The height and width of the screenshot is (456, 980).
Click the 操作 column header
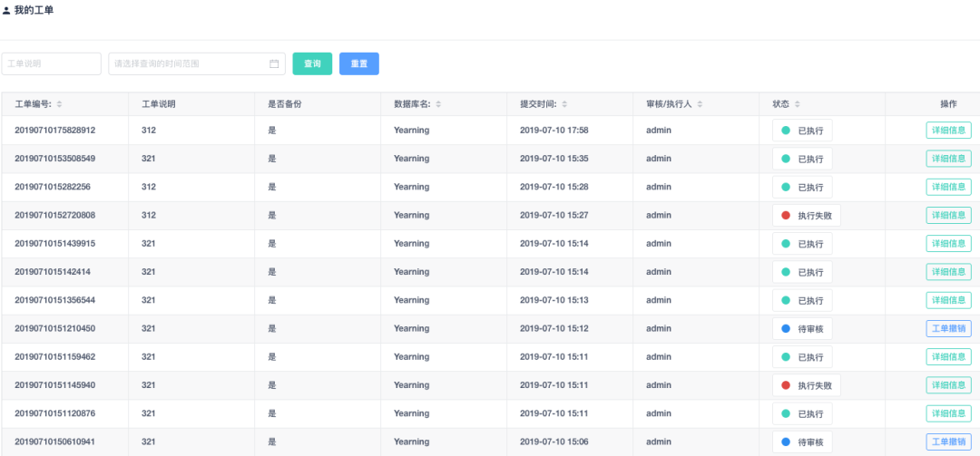click(x=948, y=104)
